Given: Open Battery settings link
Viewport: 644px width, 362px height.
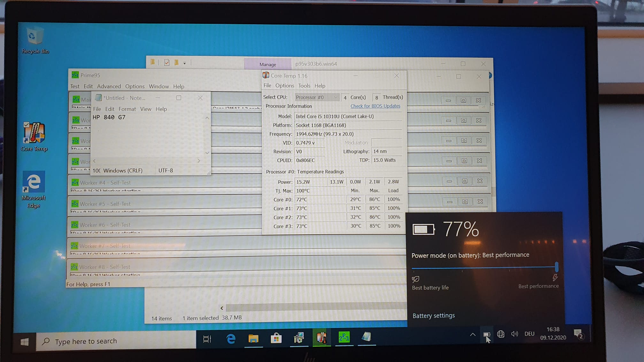Looking at the screenshot, I should 433,315.
